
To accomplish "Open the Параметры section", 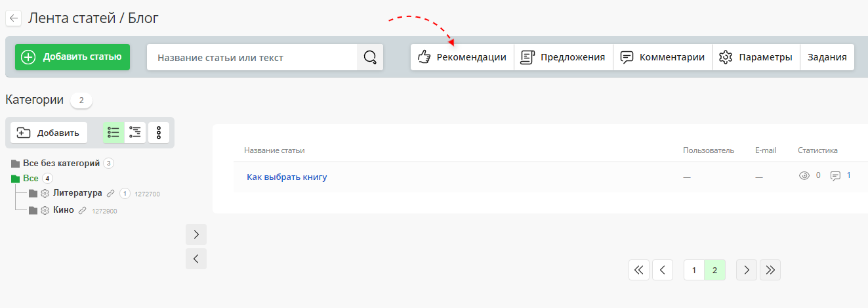I will click(756, 57).
